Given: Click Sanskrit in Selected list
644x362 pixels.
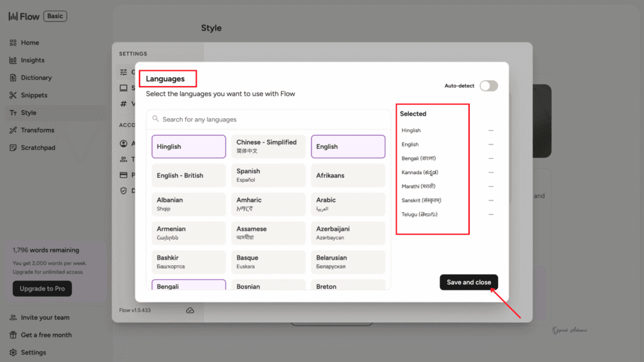Looking at the screenshot, I should [x=421, y=200].
